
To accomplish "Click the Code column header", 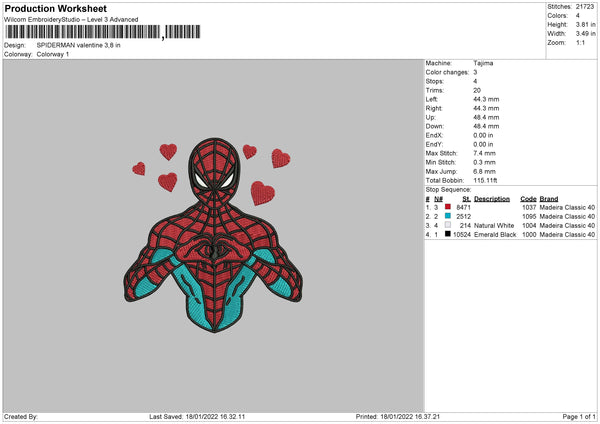I will click(528, 198).
